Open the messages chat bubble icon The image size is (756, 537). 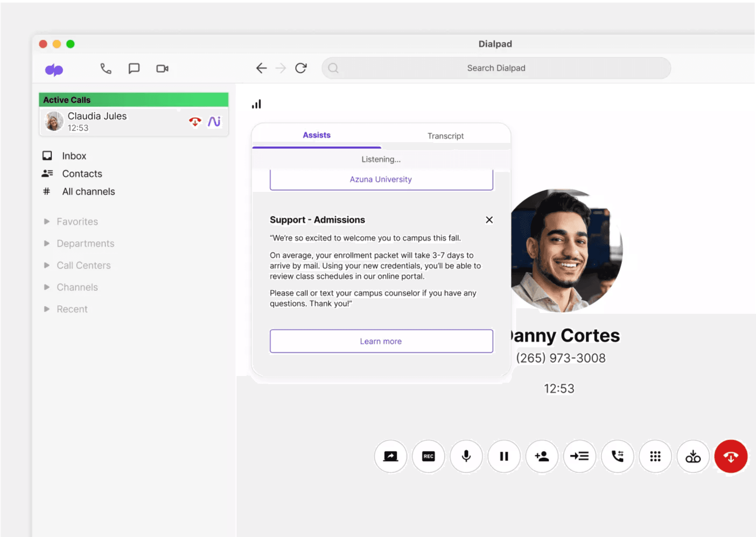coord(134,69)
